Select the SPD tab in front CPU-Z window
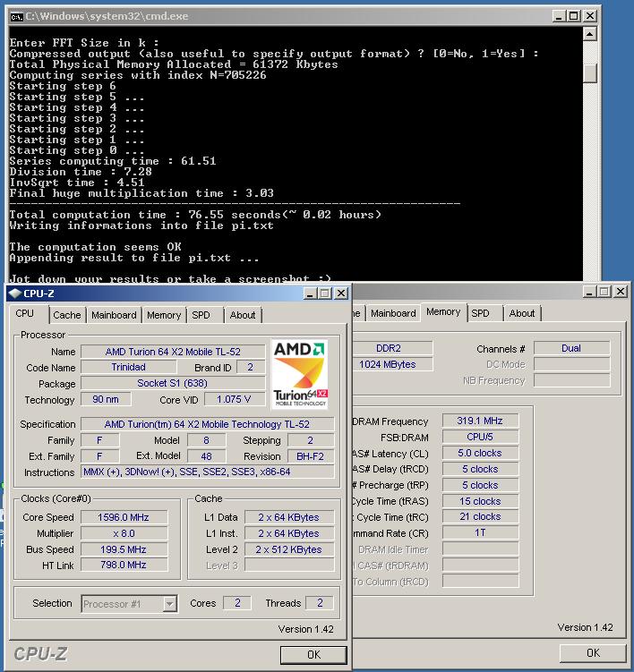The image size is (634, 672). pyautogui.click(x=201, y=315)
